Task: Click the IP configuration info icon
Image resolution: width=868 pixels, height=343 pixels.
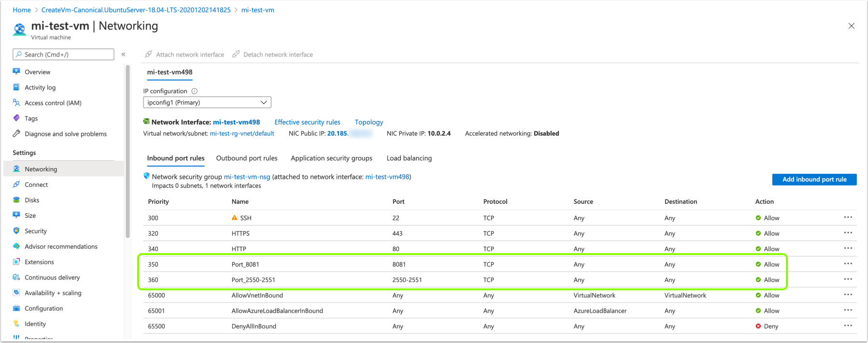Action: pos(195,91)
